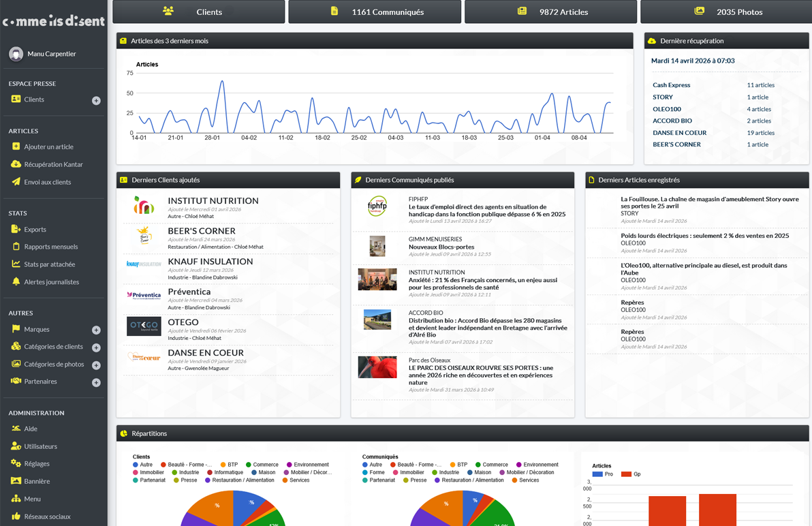The image size is (812, 526).
Task: Open the DANSE EN COEUR retrieval link
Action: click(x=679, y=133)
